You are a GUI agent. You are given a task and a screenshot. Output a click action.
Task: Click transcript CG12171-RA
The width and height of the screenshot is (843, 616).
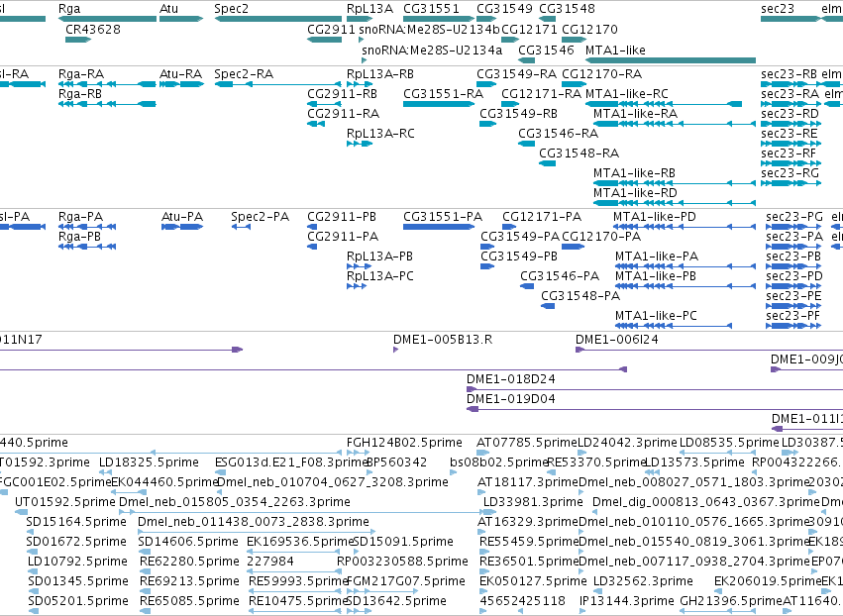coord(510,104)
